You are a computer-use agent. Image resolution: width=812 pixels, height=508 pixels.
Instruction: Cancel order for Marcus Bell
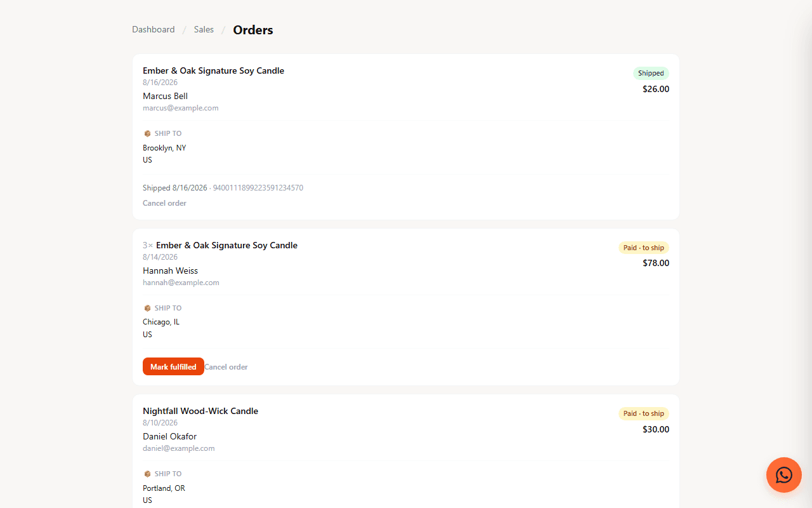point(164,203)
